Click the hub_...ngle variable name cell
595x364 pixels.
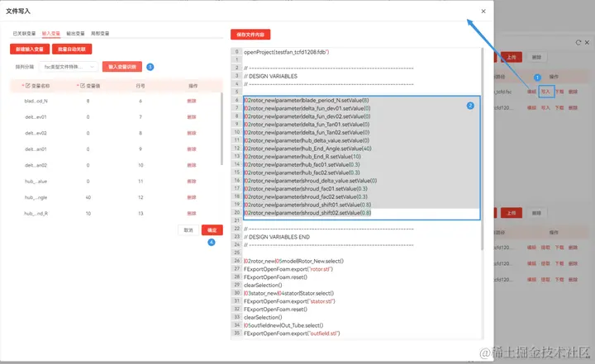pos(36,197)
